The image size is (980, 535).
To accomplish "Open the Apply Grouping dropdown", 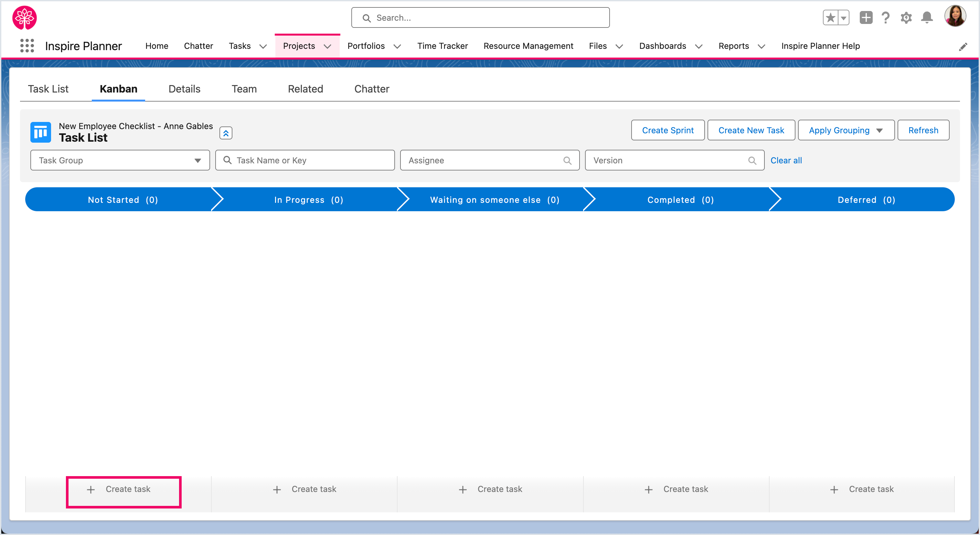I will point(846,130).
